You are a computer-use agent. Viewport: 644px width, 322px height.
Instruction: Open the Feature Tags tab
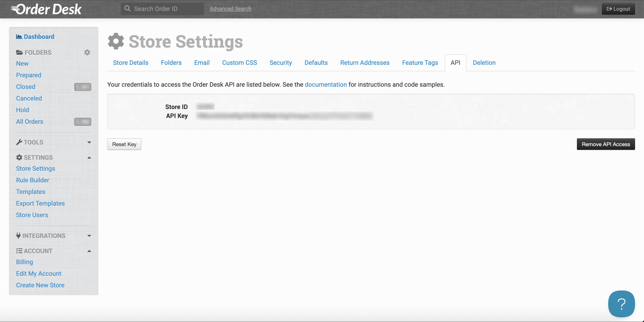click(x=420, y=63)
